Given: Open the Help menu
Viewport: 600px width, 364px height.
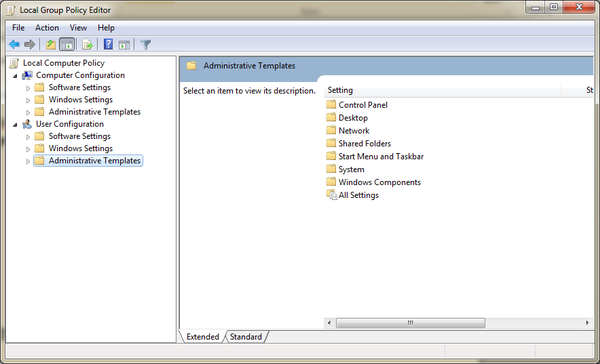Looking at the screenshot, I should [x=106, y=28].
